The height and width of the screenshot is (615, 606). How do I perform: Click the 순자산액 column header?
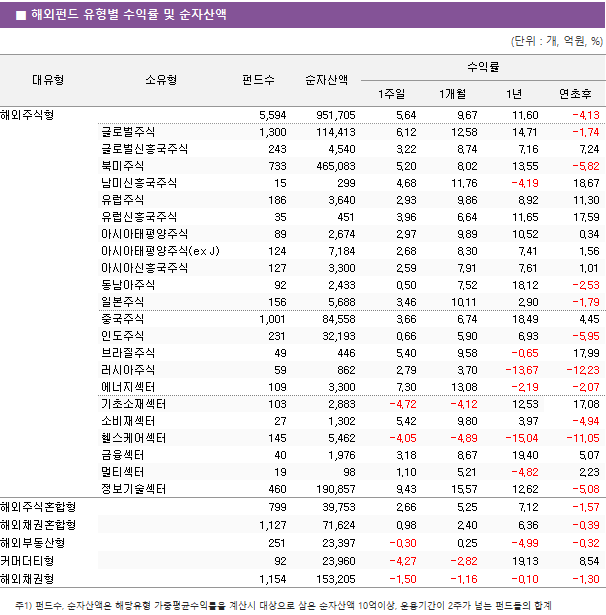click(326, 80)
